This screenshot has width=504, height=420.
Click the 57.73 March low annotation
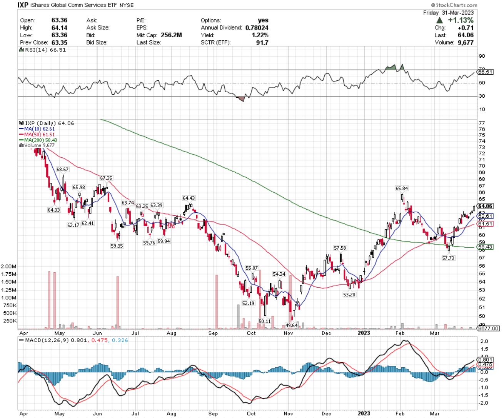448,258
